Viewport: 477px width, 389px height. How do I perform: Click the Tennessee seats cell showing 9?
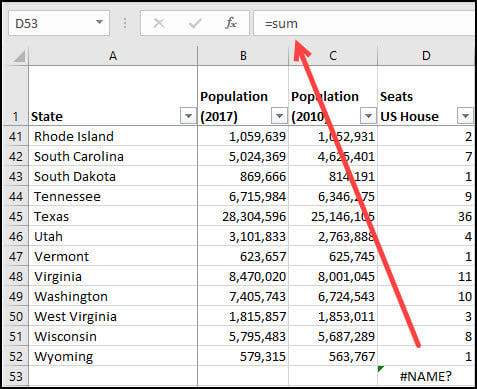click(426, 196)
